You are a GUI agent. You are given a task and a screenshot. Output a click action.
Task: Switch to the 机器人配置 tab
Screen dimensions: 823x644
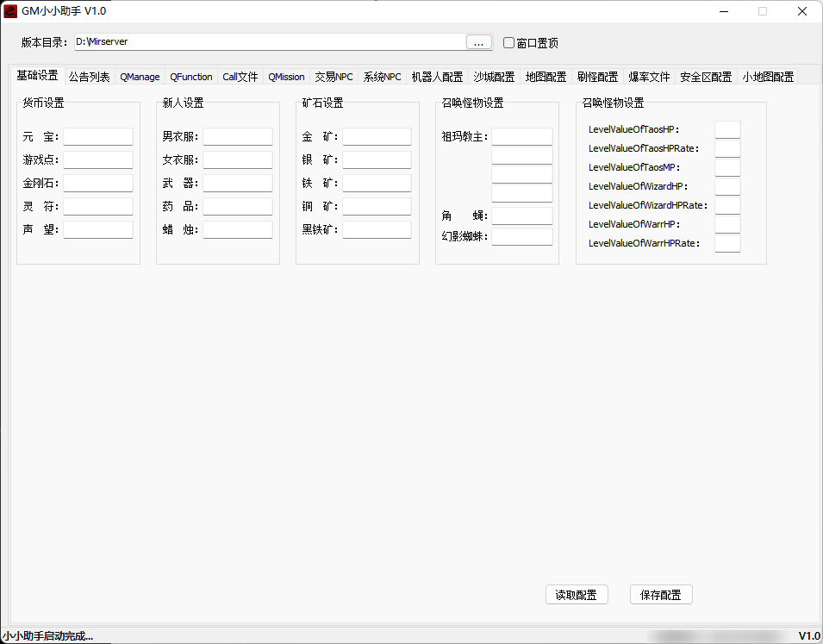437,77
